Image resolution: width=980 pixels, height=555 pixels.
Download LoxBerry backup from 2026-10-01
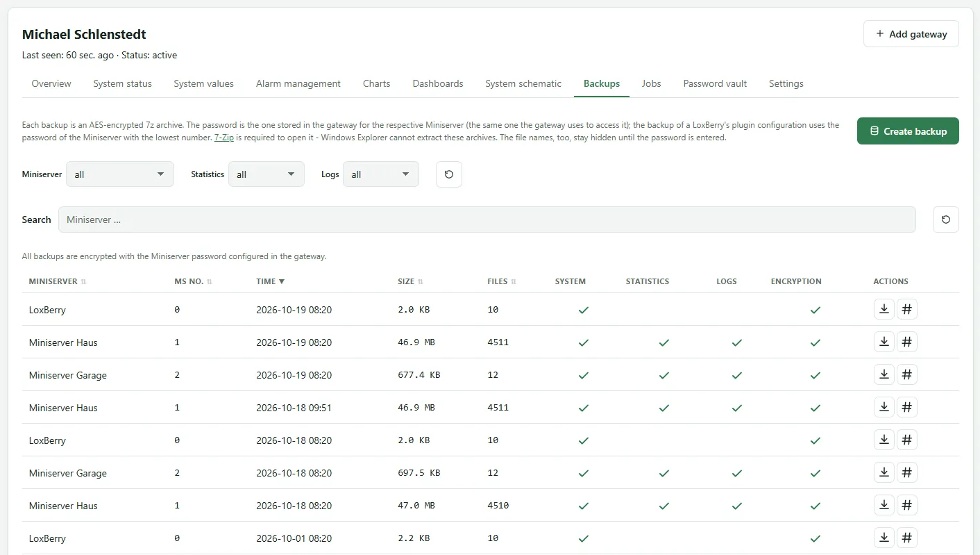pyautogui.click(x=884, y=538)
